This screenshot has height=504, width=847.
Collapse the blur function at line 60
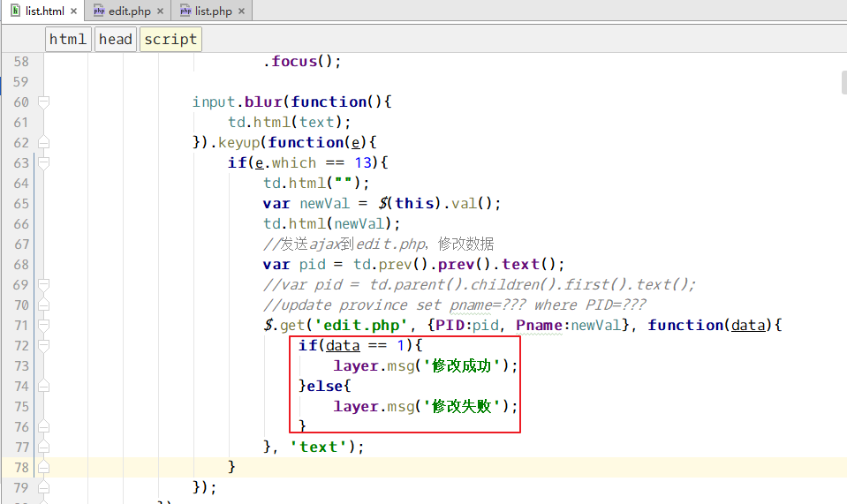tap(43, 102)
